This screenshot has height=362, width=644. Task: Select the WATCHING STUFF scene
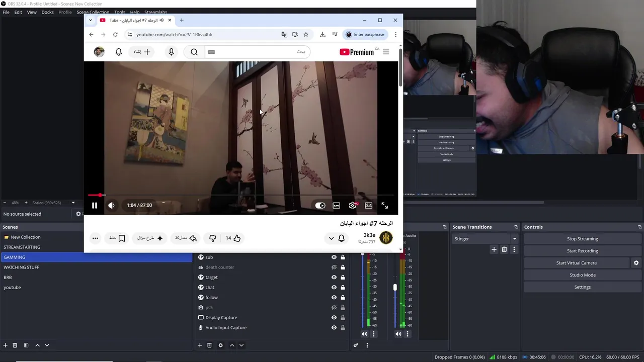click(96, 267)
